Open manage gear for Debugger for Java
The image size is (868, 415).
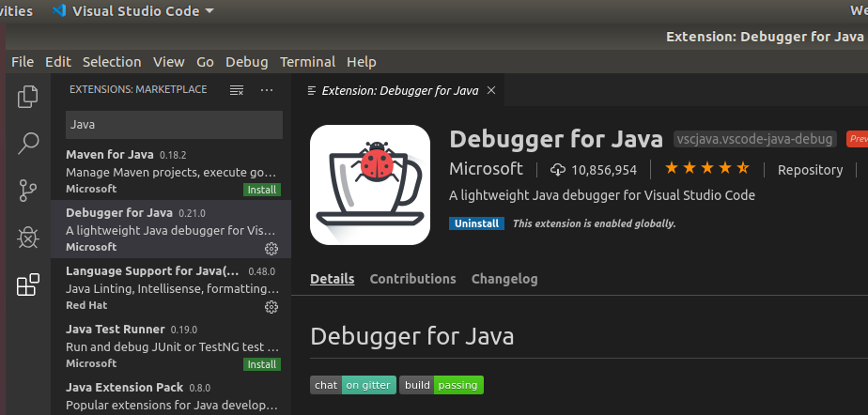coord(271,249)
